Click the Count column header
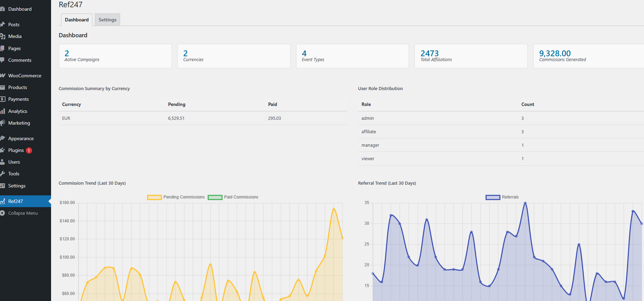This screenshot has width=644, height=301. pyautogui.click(x=528, y=104)
